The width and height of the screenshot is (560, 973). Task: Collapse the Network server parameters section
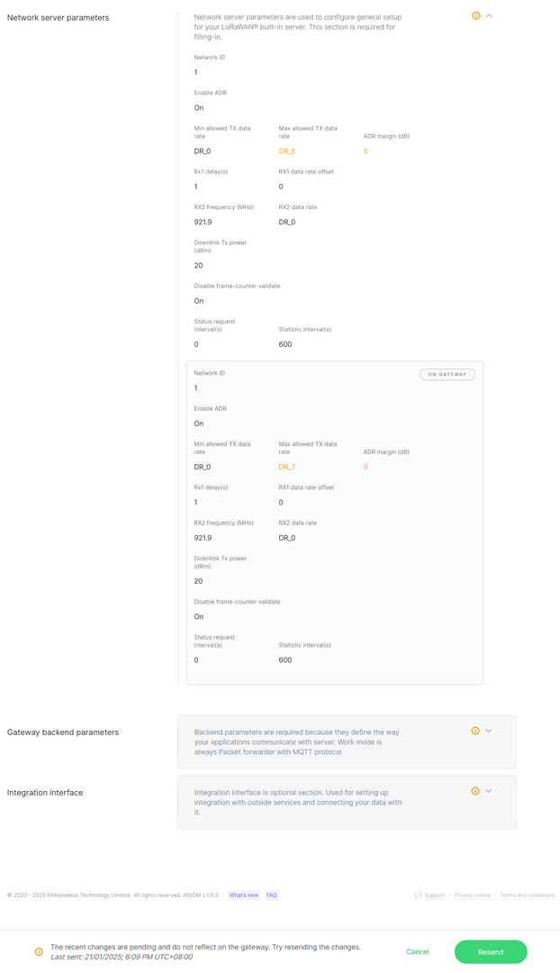coord(490,16)
